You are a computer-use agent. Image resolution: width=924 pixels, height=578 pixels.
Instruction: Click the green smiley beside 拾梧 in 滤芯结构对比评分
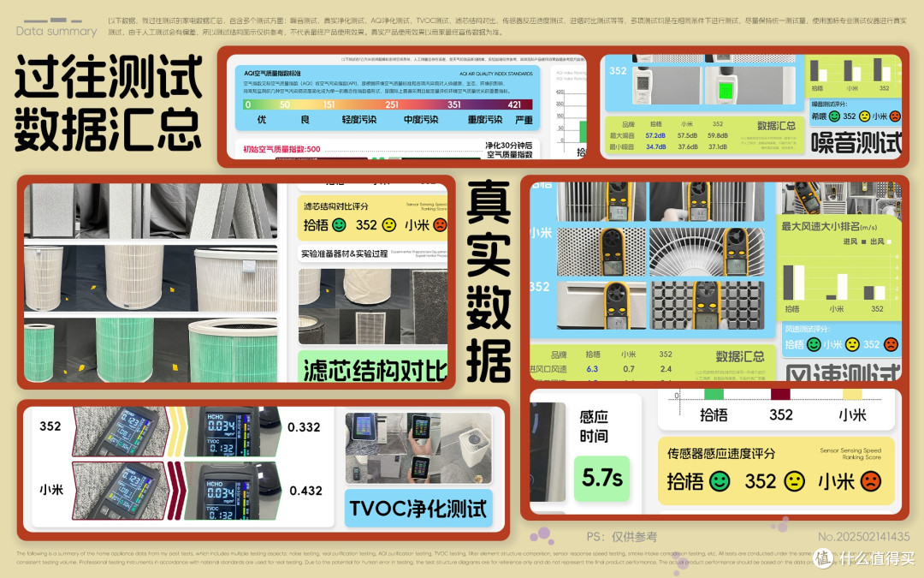(339, 224)
